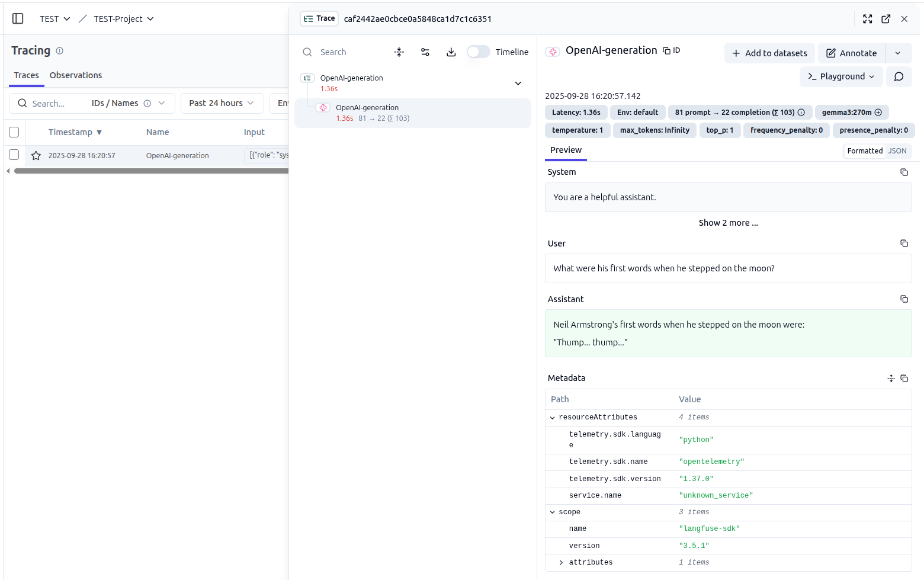Click token usage info icon on badge
The image size is (924, 580).
[x=801, y=113]
